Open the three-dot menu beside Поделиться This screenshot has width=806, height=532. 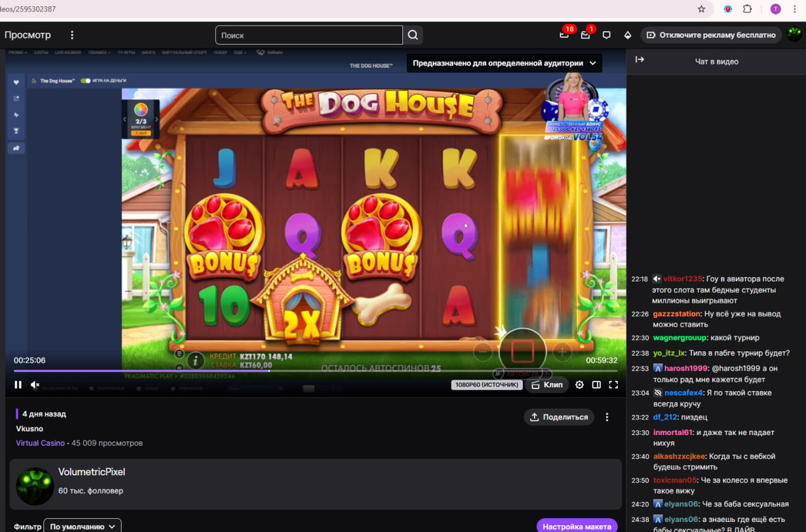click(x=606, y=417)
